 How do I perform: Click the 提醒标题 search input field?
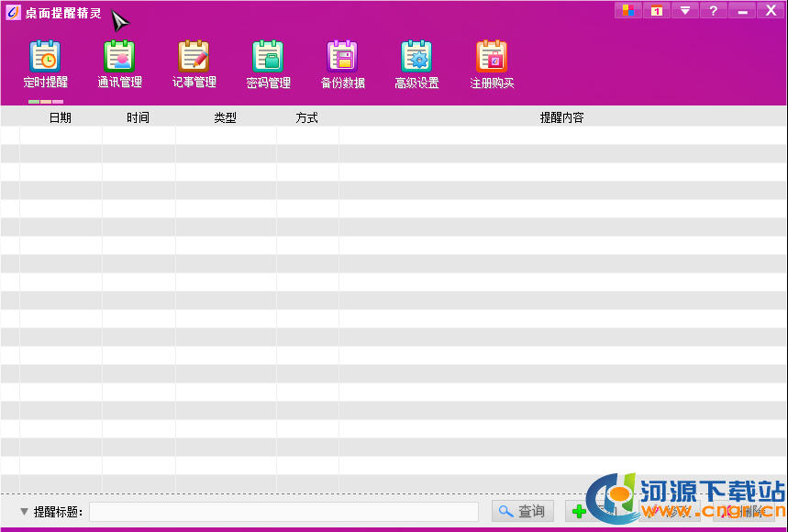[283, 512]
